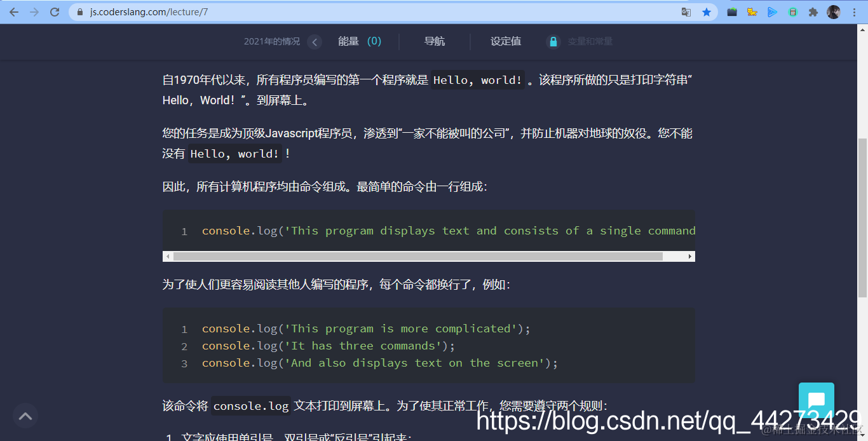Click the paragraph starting 因此，所有计算机程序
Image resolution: width=868 pixels, height=441 pixels.
325,187
